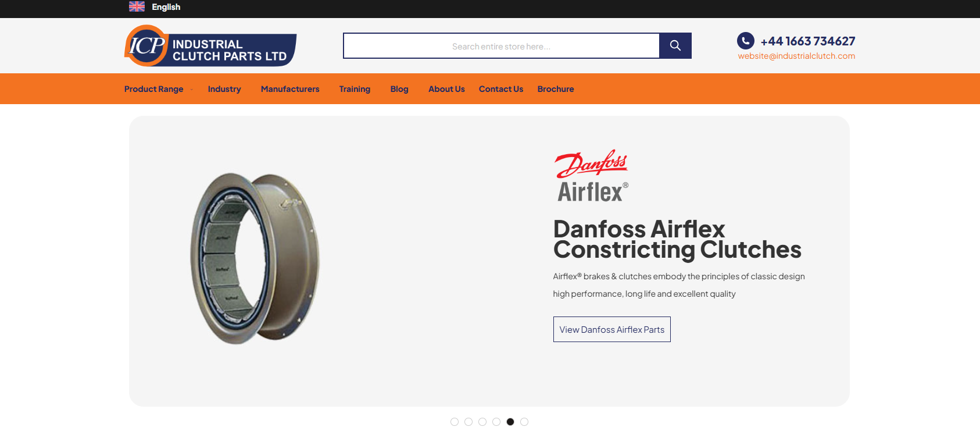
Task: Select the third carousel slide dot
Action: 482,422
